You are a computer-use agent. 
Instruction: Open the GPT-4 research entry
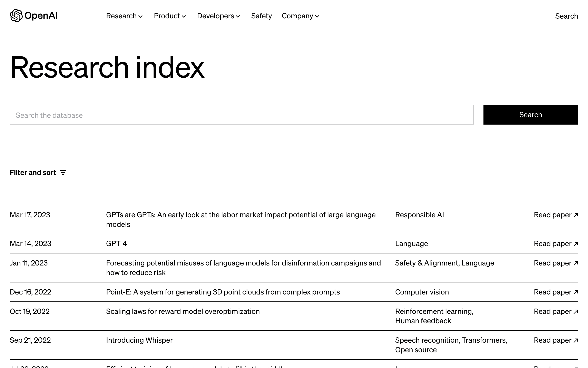click(116, 243)
